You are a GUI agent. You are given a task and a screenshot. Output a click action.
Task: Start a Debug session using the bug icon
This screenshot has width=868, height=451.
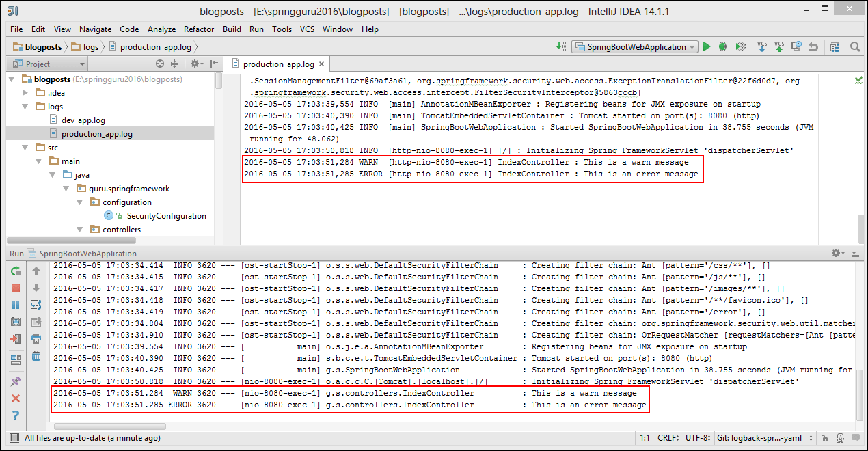pyautogui.click(x=723, y=46)
